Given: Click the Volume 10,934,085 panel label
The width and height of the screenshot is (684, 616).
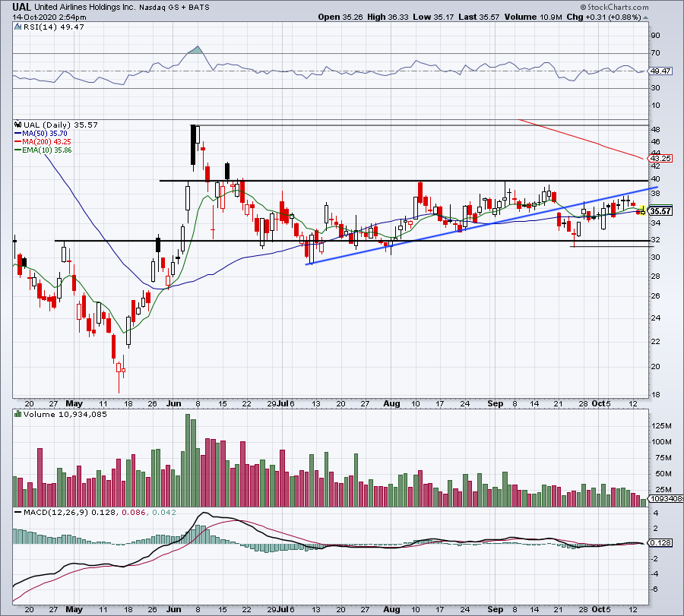Looking at the screenshot, I should click(x=65, y=414).
